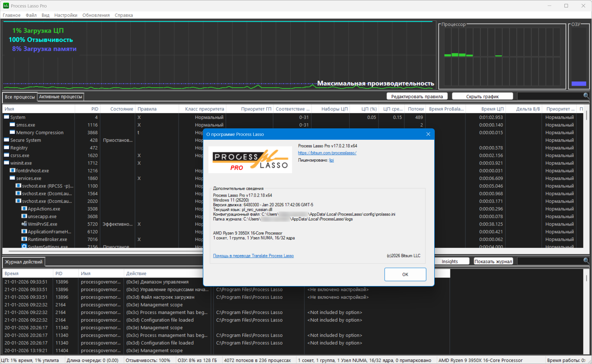The width and height of the screenshot is (592, 364).
Task: Switch to Активные процессы tab
Action: tap(61, 97)
